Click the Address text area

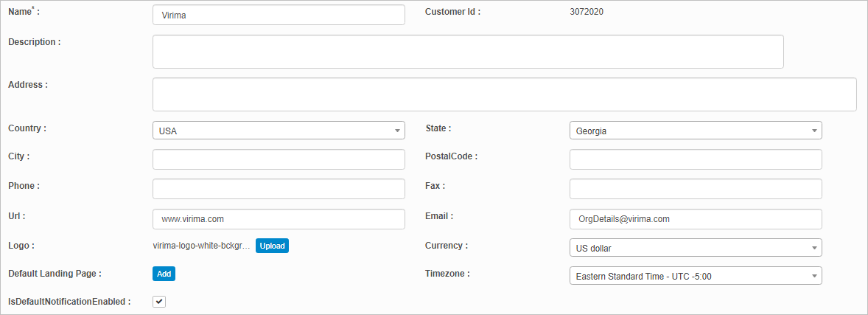pos(504,94)
